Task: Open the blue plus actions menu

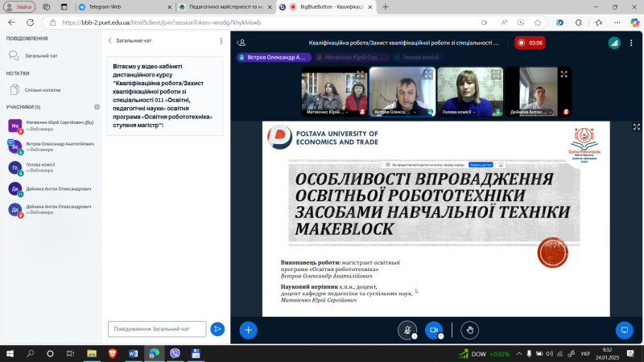Action: point(249,330)
